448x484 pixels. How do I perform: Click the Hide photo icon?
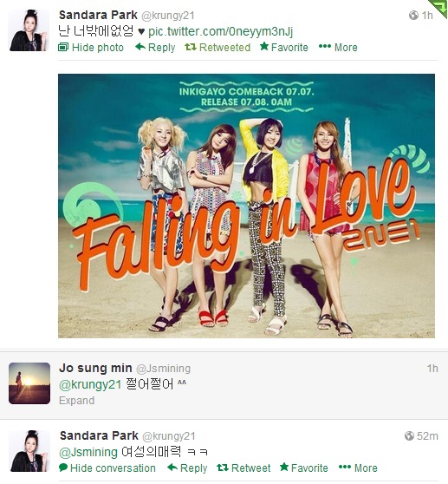click(x=63, y=47)
